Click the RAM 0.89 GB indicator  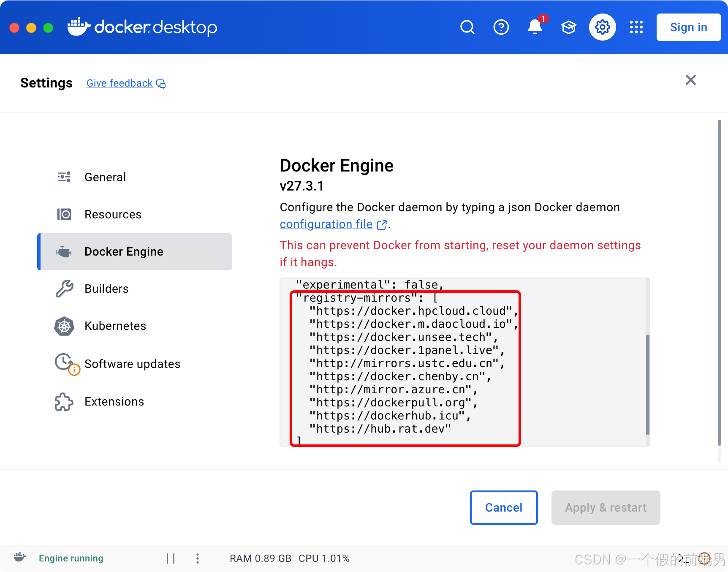point(261,558)
